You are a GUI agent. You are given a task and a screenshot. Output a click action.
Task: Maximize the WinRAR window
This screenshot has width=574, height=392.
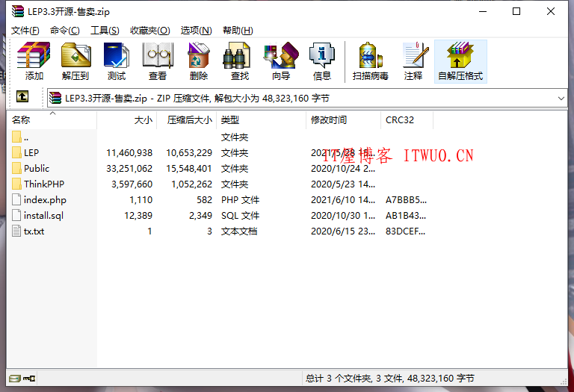(516, 11)
